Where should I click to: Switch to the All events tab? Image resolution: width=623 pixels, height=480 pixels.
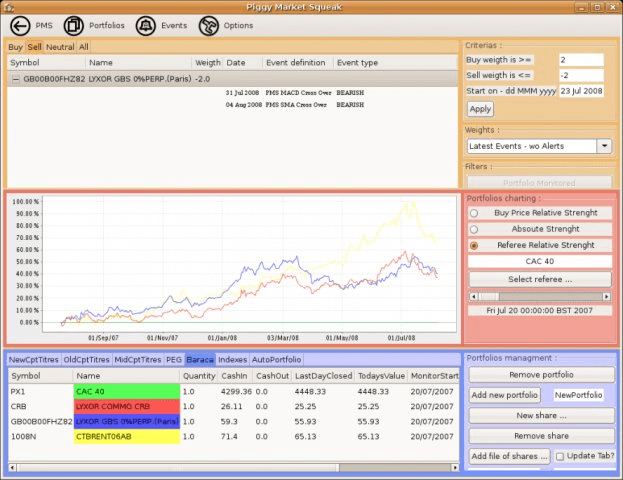click(x=83, y=47)
